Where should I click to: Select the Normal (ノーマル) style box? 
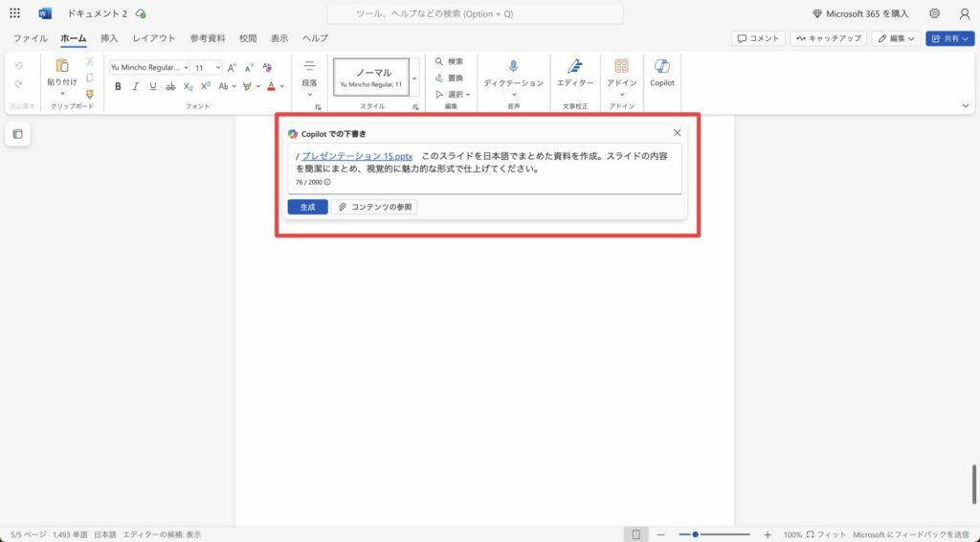click(x=371, y=78)
